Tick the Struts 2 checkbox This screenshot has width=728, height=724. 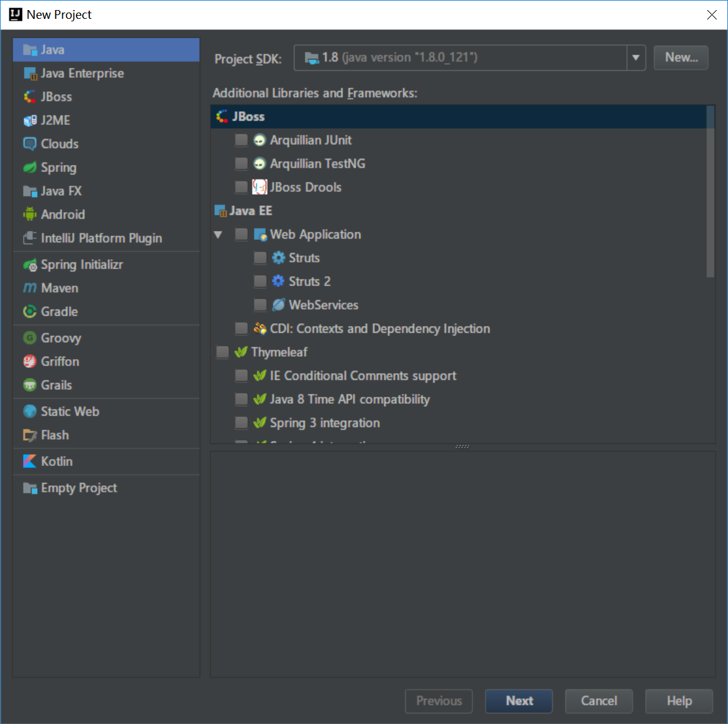260,281
